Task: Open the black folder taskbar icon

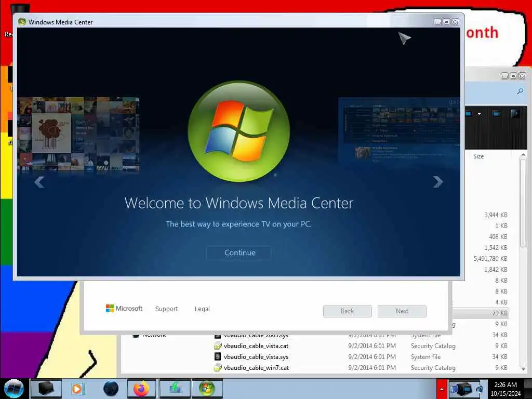Action: click(x=46, y=389)
